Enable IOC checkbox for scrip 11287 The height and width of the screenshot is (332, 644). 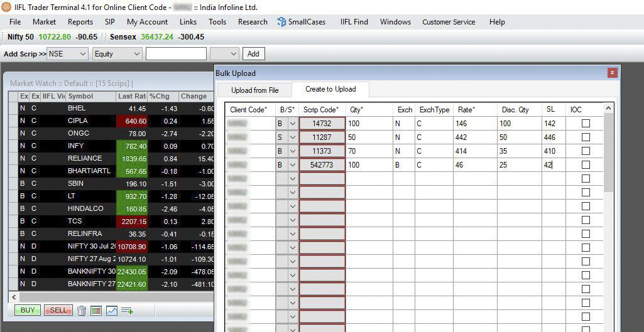click(x=586, y=137)
